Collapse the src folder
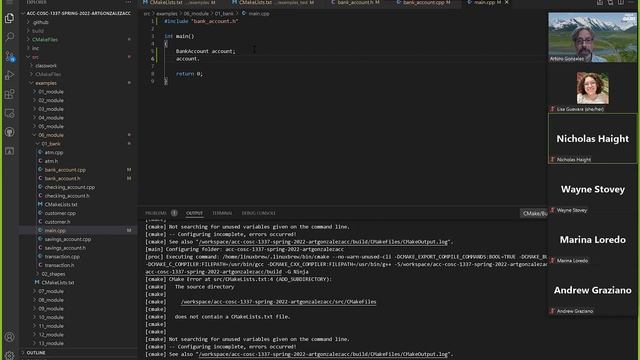 click(35, 57)
